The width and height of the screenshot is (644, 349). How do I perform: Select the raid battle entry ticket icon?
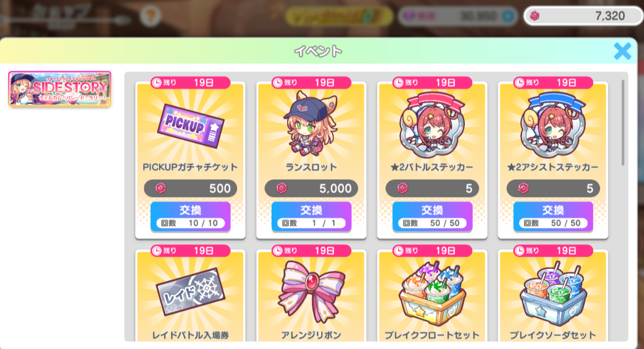[x=190, y=292]
